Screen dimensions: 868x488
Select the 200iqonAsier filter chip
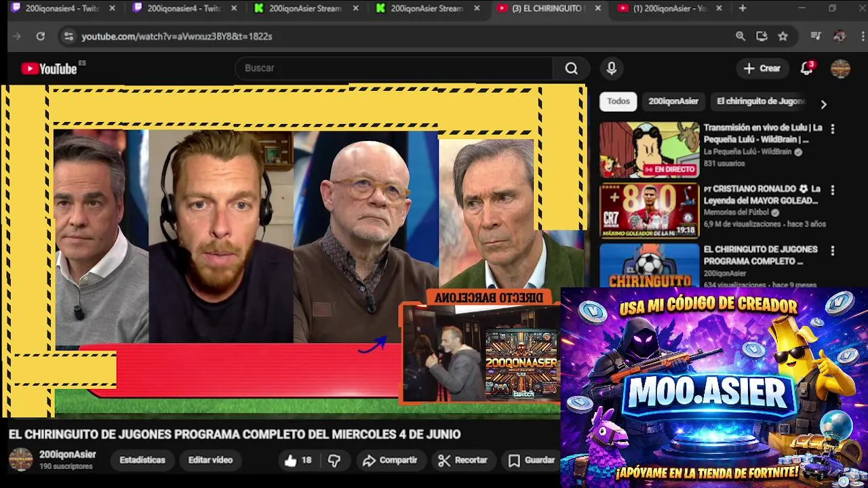(673, 101)
